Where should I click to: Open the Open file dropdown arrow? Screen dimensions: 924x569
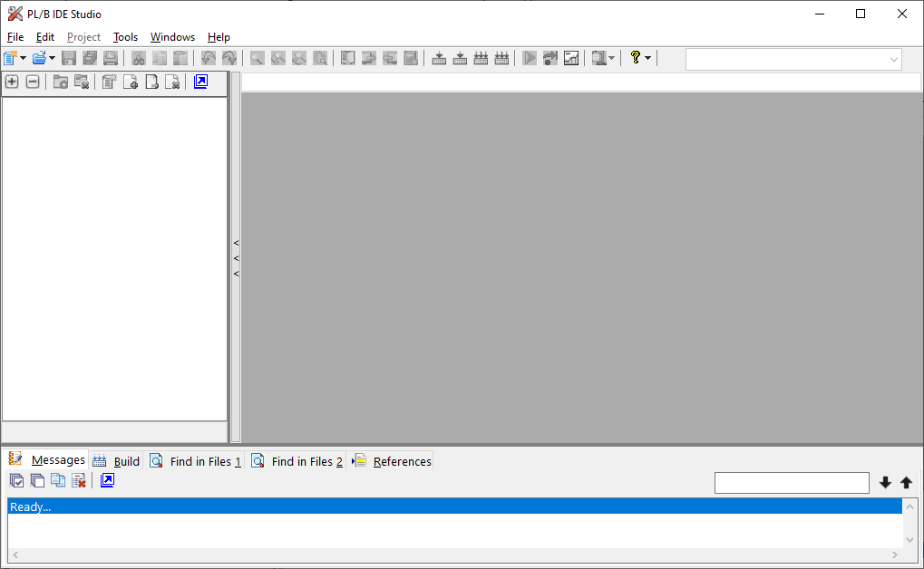(53, 58)
